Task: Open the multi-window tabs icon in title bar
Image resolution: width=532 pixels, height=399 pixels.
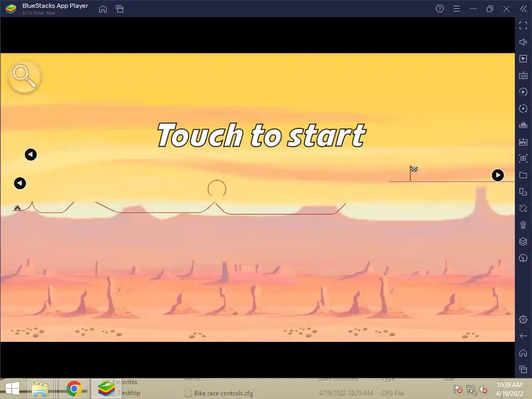Action: [x=119, y=9]
